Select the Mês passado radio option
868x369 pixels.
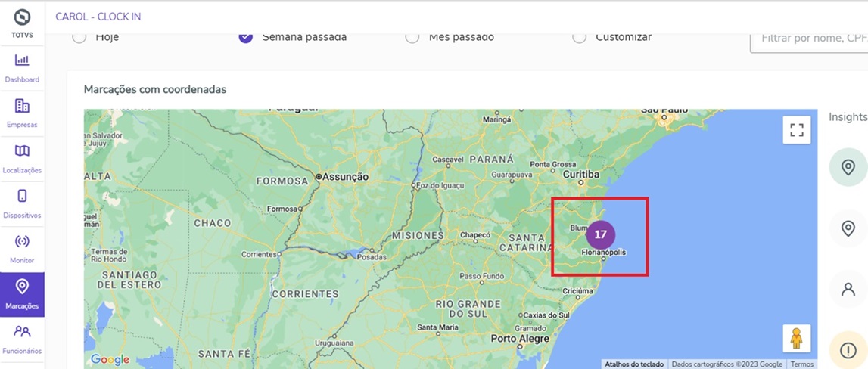[412, 37]
